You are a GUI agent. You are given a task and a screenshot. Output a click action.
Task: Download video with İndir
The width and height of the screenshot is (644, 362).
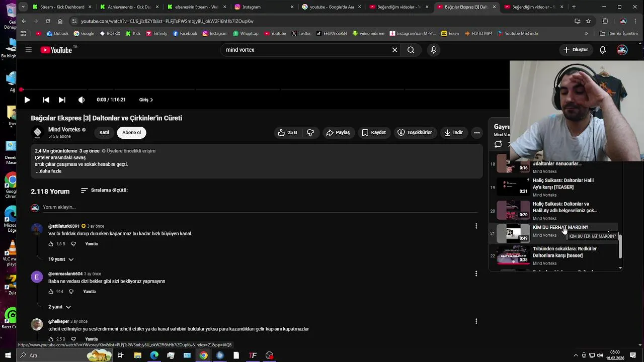[453, 133]
